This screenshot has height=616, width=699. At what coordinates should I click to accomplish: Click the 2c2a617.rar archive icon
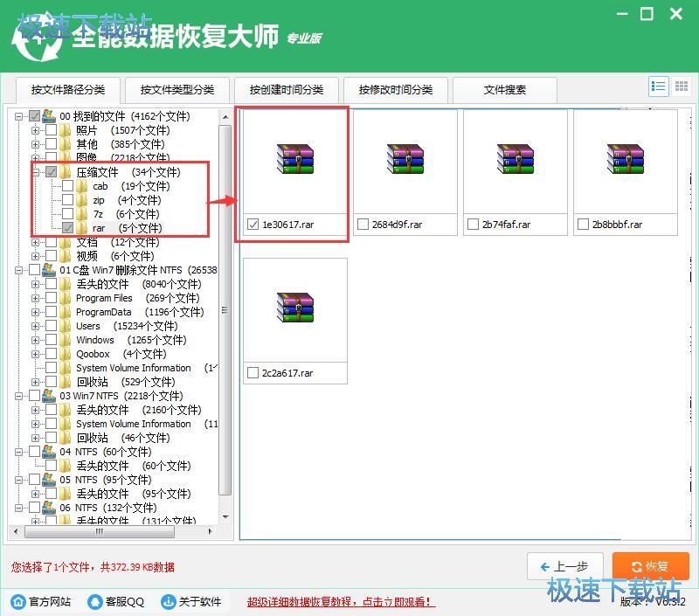click(295, 308)
